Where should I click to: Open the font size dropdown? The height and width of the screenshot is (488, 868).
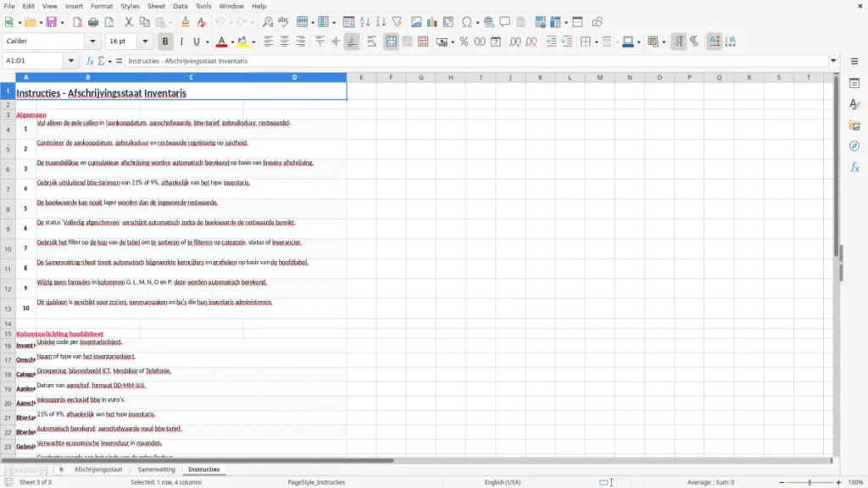point(145,41)
